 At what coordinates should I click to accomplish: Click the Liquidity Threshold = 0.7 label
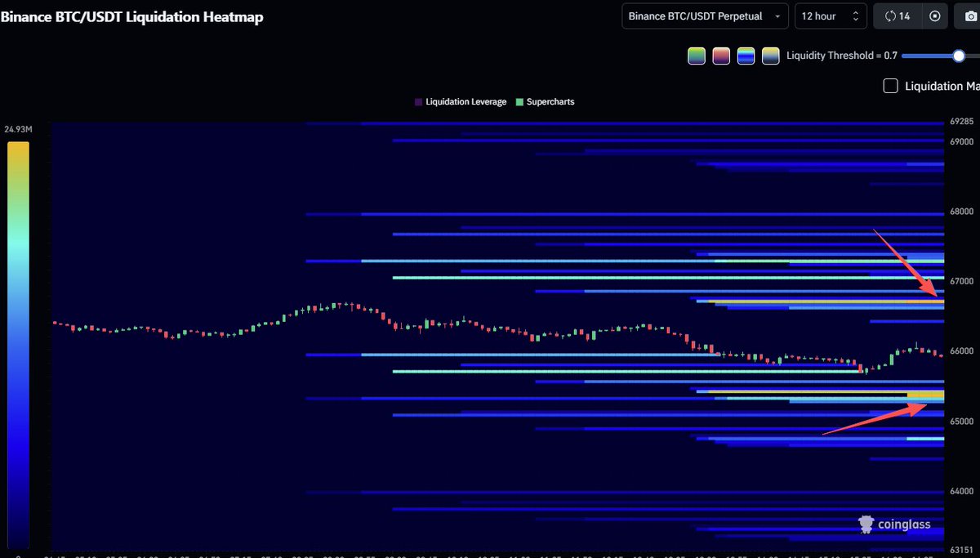coord(841,56)
